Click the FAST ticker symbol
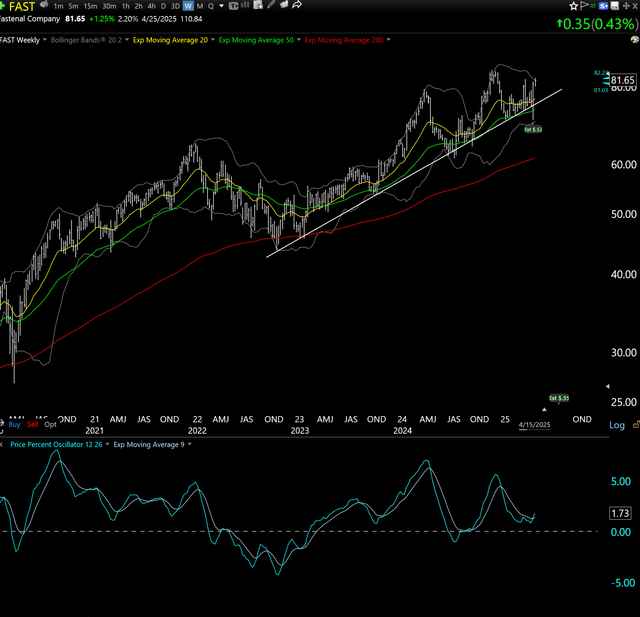The width and height of the screenshot is (640, 617). [x=22, y=6]
